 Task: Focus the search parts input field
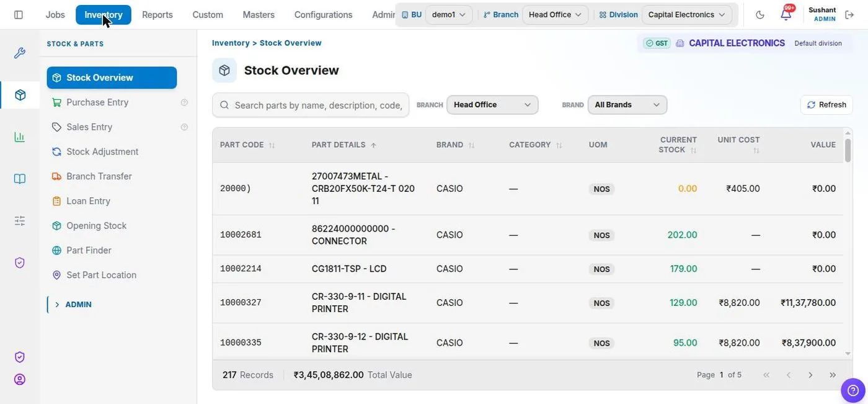click(x=311, y=105)
